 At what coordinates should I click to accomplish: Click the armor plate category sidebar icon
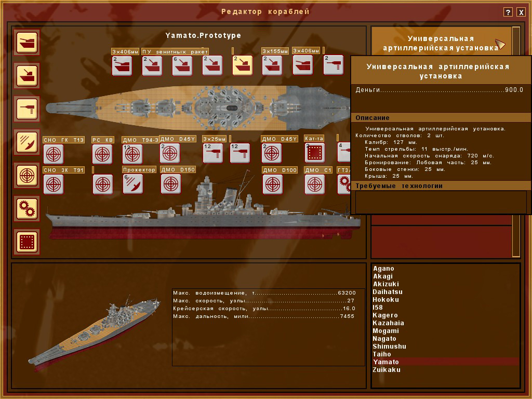pyautogui.click(x=27, y=242)
